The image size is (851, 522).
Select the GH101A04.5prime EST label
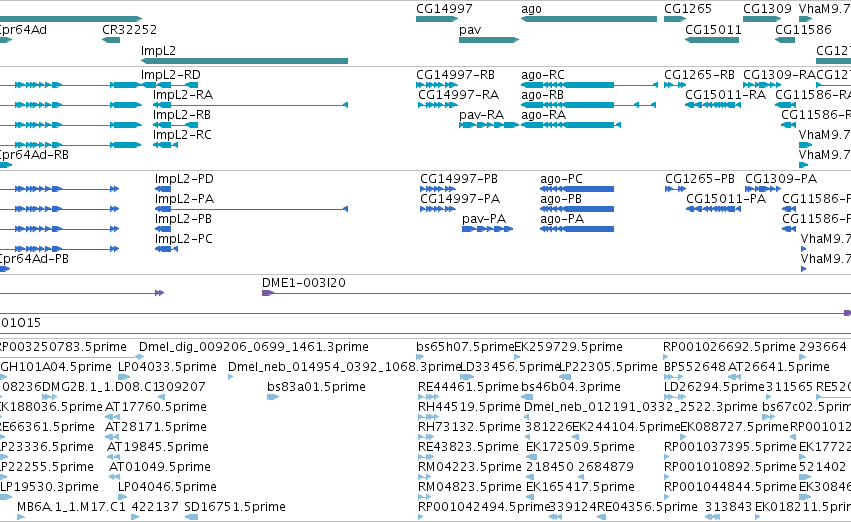pyautogui.click(x=56, y=367)
